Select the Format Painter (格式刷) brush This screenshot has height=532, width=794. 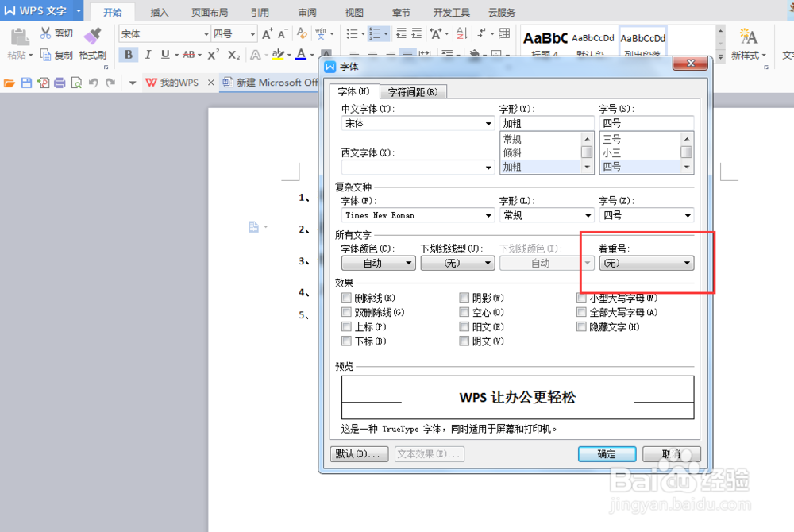(93, 36)
